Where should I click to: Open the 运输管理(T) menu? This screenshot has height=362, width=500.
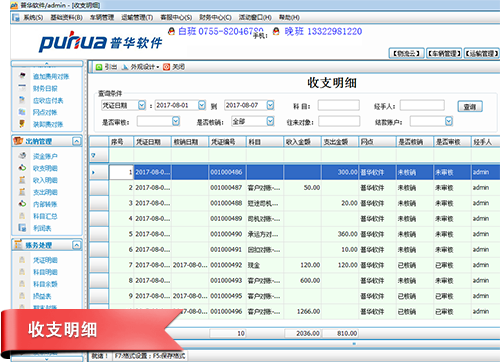click(137, 17)
